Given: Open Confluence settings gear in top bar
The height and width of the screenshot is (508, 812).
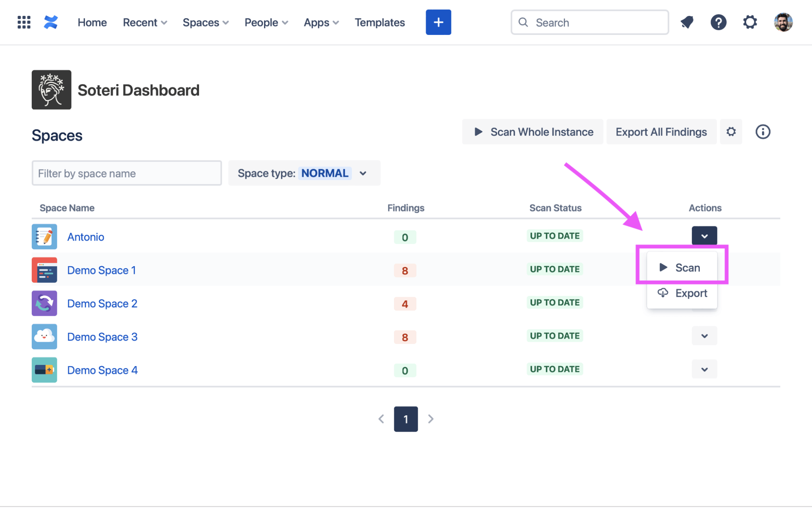Looking at the screenshot, I should (x=750, y=22).
